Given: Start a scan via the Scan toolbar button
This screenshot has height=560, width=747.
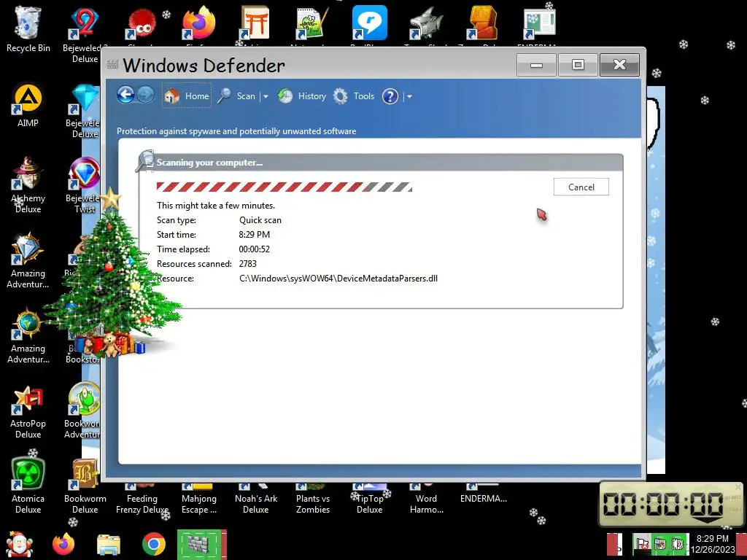Looking at the screenshot, I should click(236, 96).
